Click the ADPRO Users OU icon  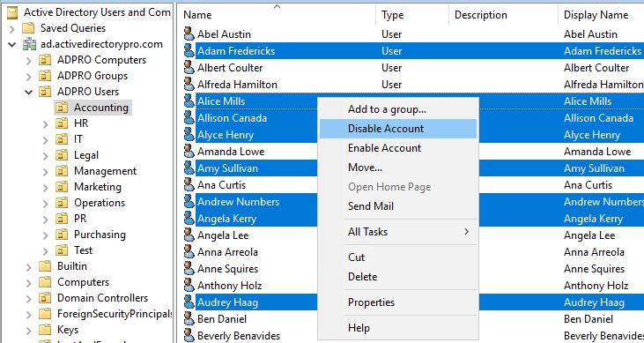[x=45, y=92]
